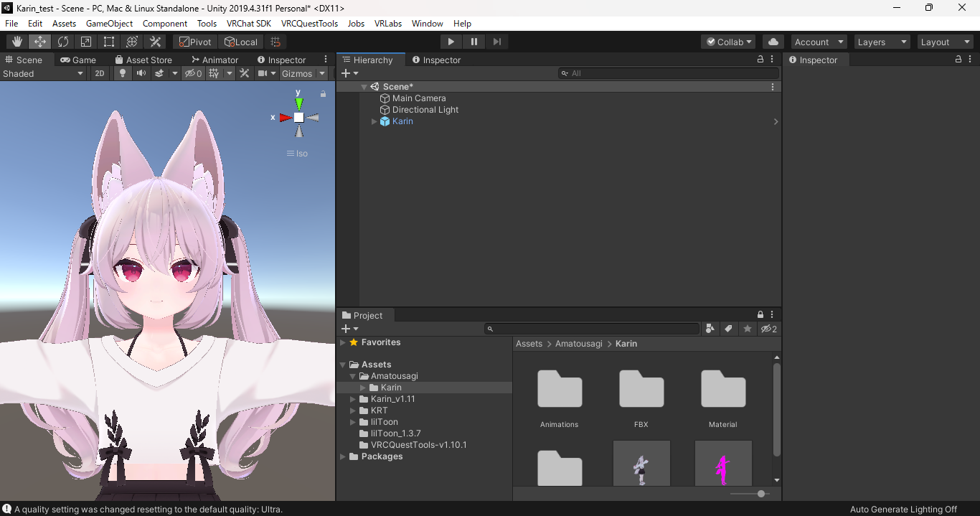Click the scene grid visibility icon
The width and height of the screenshot is (980, 516).
click(214, 73)
